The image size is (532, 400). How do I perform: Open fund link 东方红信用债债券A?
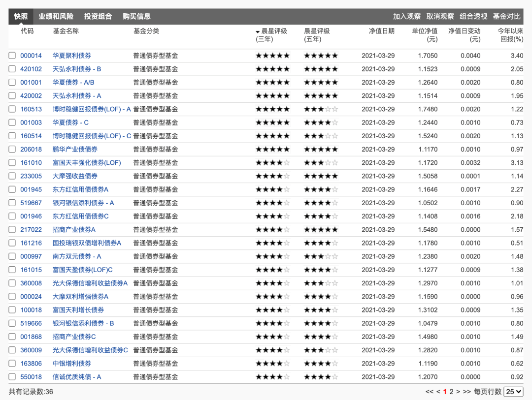pos(80,189)
